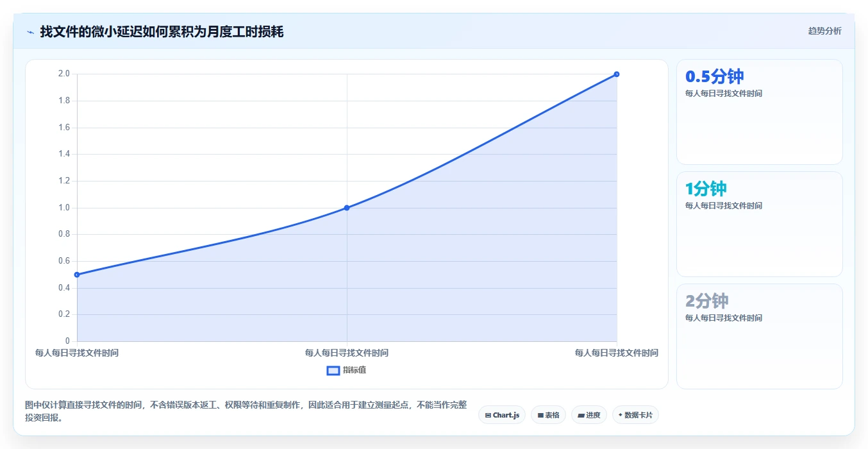The height and width of the screenshot is (449, 868).
Task: Click the footnote text starting 图中仅计算
Action: pos(246,411)
